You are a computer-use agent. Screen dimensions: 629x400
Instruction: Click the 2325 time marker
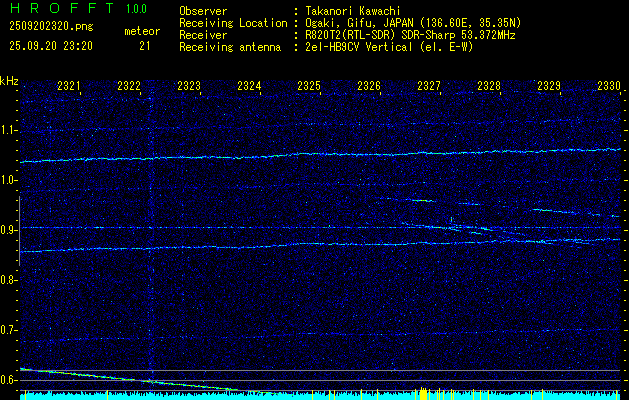309,85
